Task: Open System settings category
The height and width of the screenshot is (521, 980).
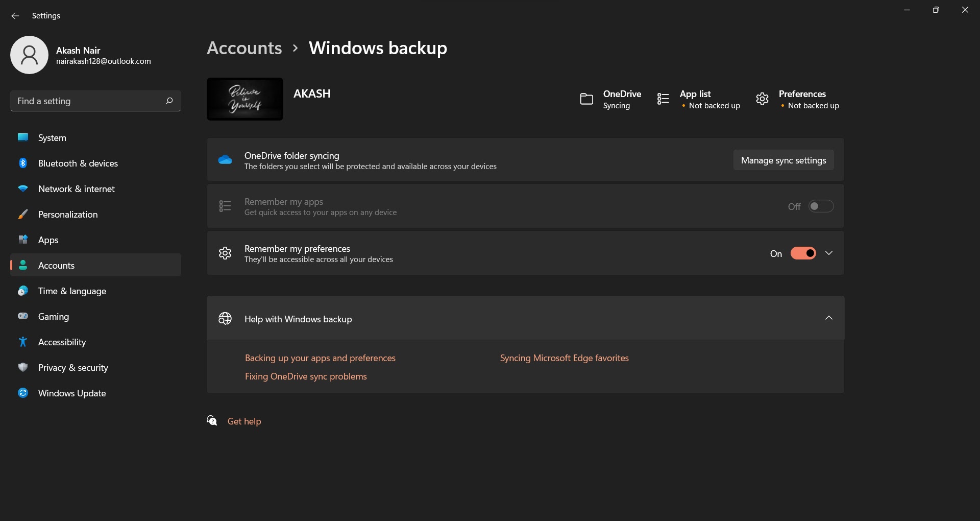Action: 95,137
